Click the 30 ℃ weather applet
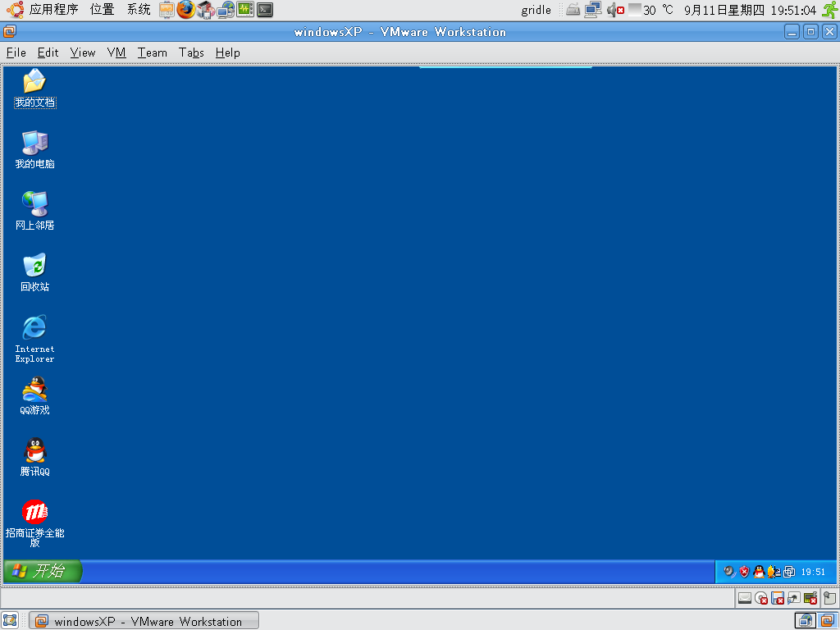Viewport: 840px width, 630px height. point(651,10)
